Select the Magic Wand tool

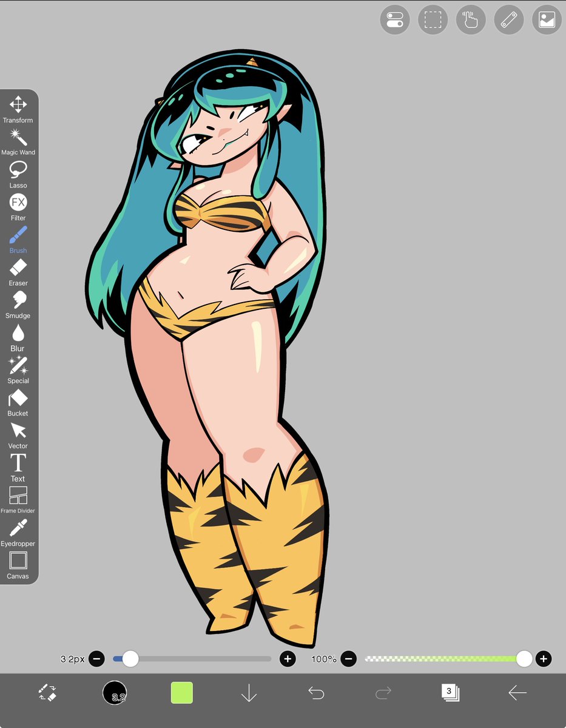18,142
